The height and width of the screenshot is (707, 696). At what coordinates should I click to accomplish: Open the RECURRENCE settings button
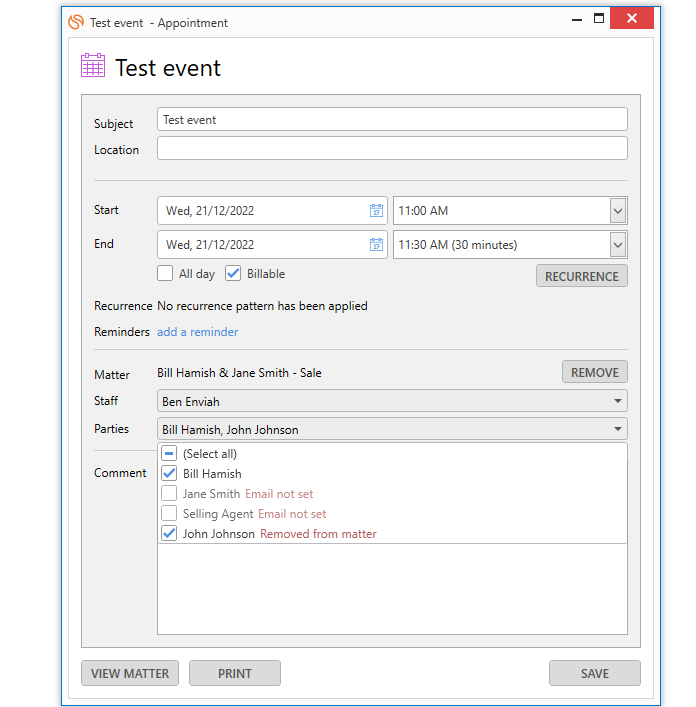[x=582, y=276]
